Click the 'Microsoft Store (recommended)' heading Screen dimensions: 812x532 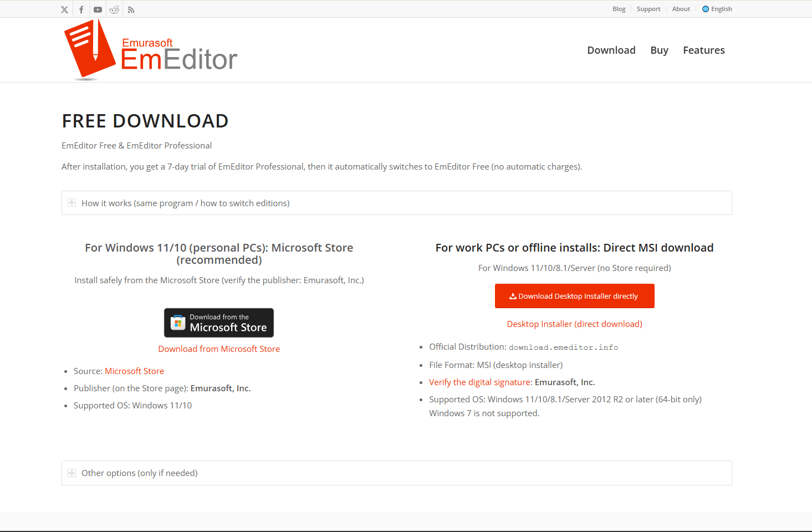(219, 254)
